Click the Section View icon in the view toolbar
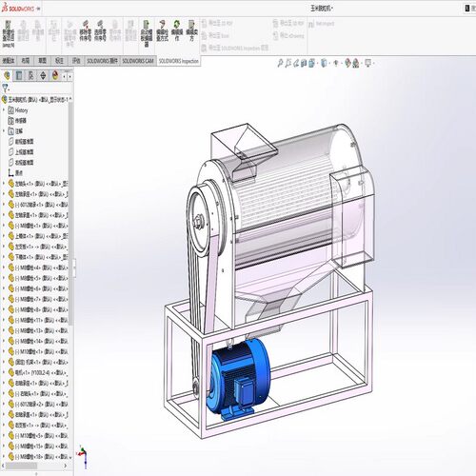The height and width of the screenshot is (476, 476). [x=304, y=63]
